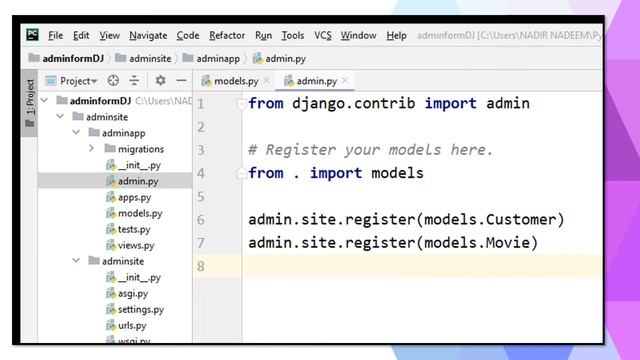640x360 pixels.
Task: Click adminformDJ breadcrumb in navigation bar
Action: click(x=67, y=58)
